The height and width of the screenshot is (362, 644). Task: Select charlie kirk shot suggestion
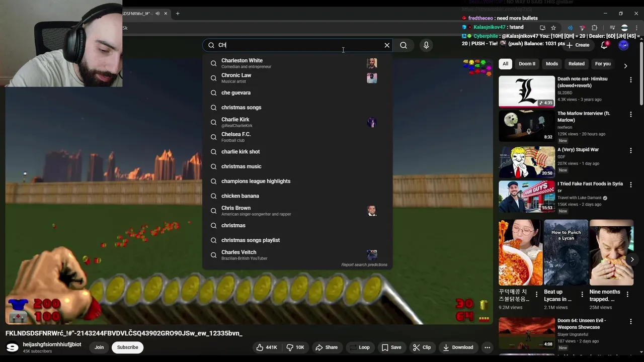coord(297,151)
